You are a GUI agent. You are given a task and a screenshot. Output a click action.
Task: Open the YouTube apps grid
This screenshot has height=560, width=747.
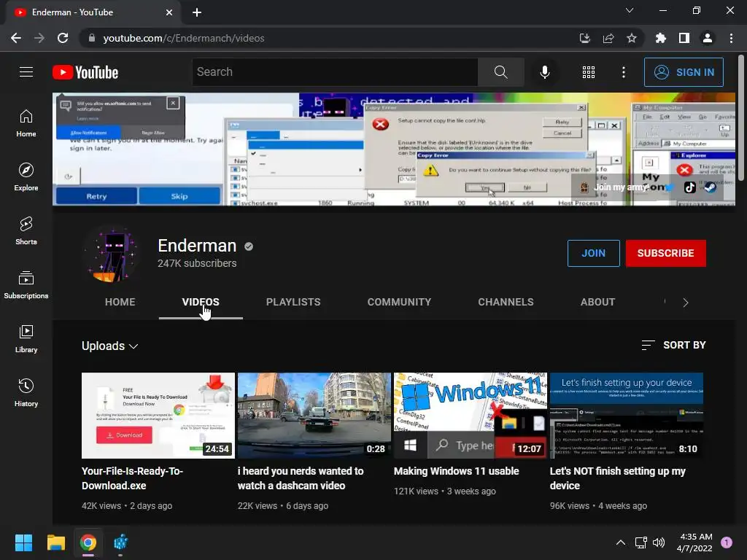tap(589, 72)
